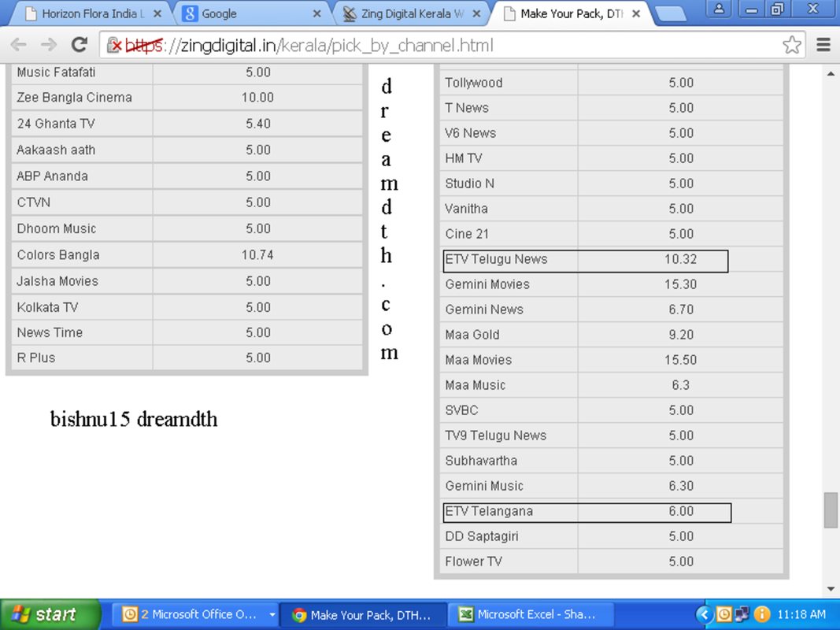Click the browser forward arrow
The width and height of the screenshot is (840, 630).
click(49, 45)
